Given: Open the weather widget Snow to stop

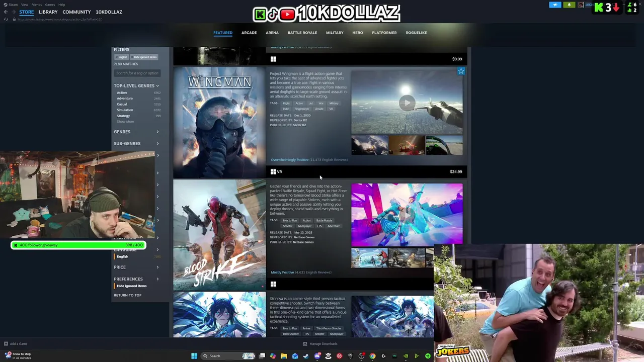Looking at the screenshot, I should [x=18, y=355].
